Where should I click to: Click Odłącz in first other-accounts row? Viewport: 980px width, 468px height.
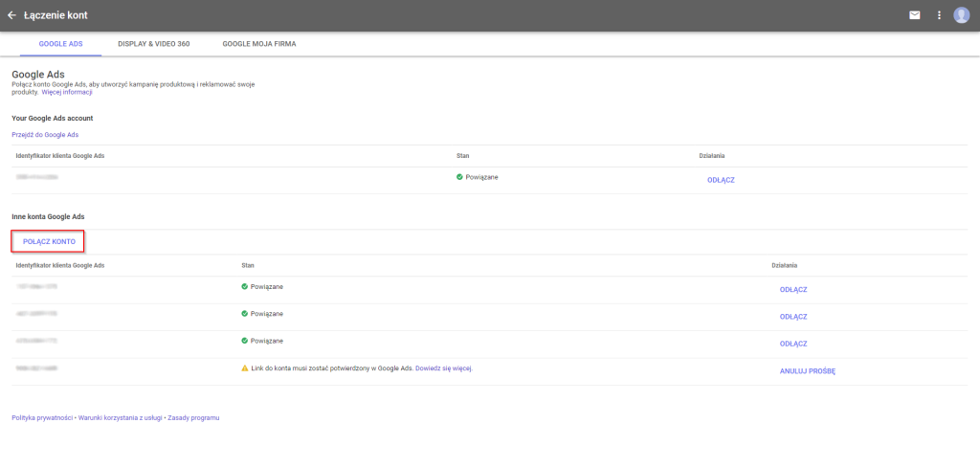[793, 290]
